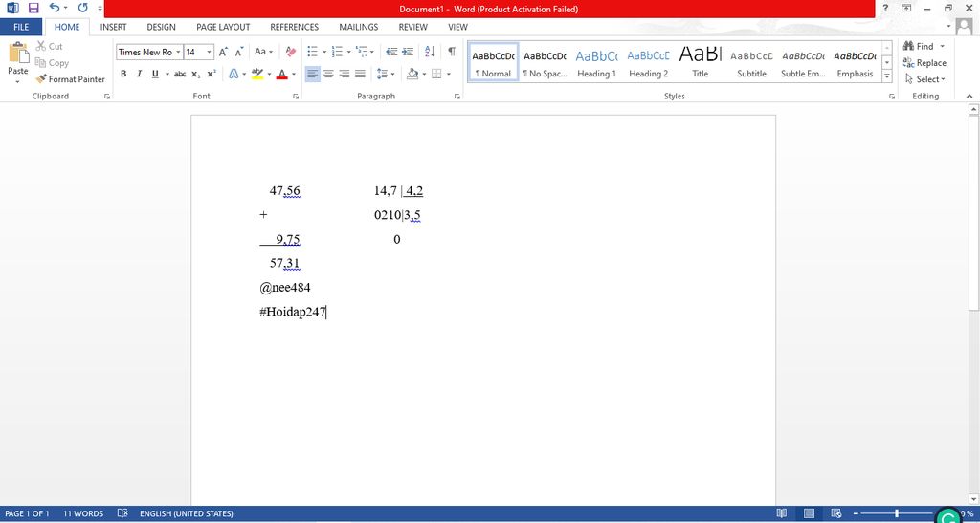Click the Replace command
Screen dimensions: 980x523
click(x=924, y=62)
